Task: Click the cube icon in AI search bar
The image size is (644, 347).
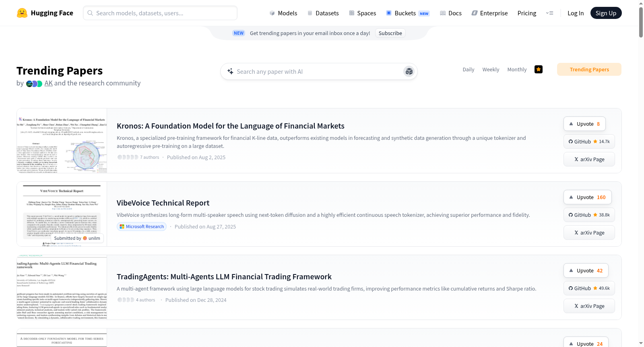Action: (x=409, y=71)
